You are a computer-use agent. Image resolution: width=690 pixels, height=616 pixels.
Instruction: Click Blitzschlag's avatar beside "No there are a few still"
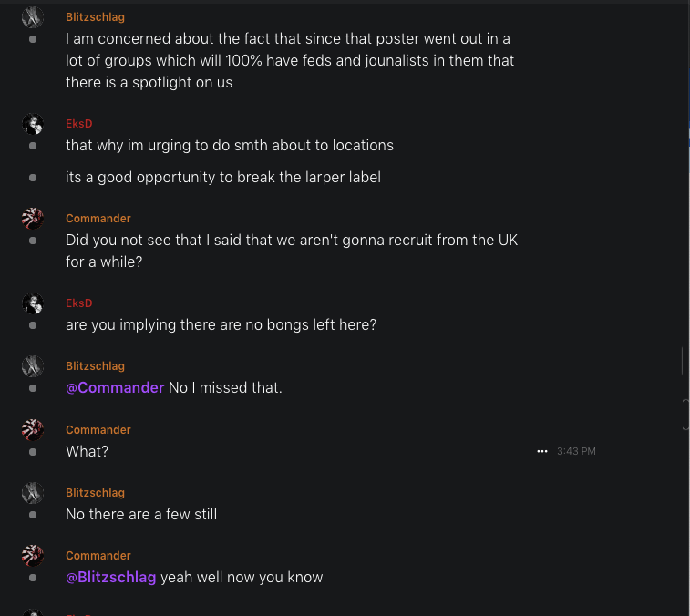coord(33,493)
